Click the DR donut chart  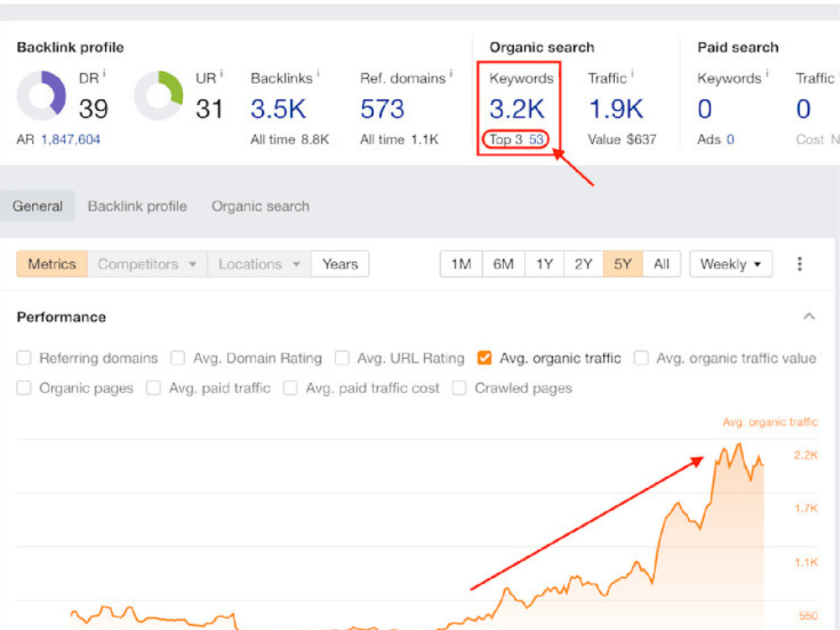(x=42, y=96)
